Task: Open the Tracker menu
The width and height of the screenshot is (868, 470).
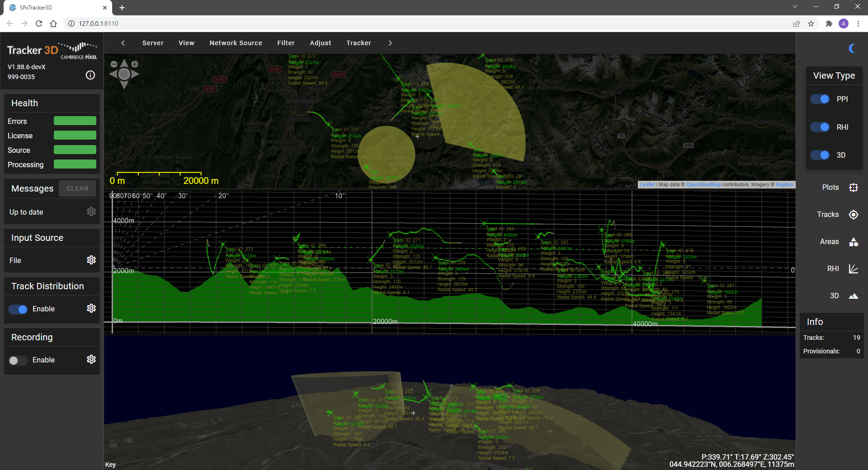Action: point(359,43)
